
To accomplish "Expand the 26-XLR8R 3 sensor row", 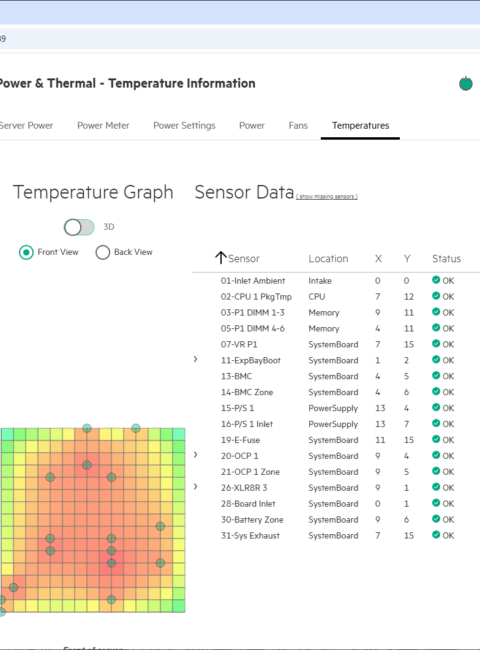I will (x=195, y=486).
